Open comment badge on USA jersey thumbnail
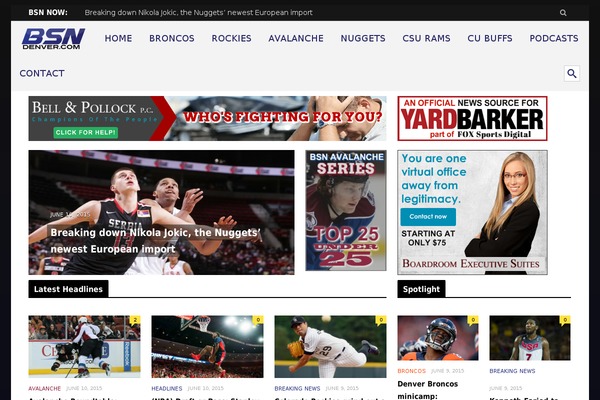Viewport: 600px width, 400px height. [565, 320]
